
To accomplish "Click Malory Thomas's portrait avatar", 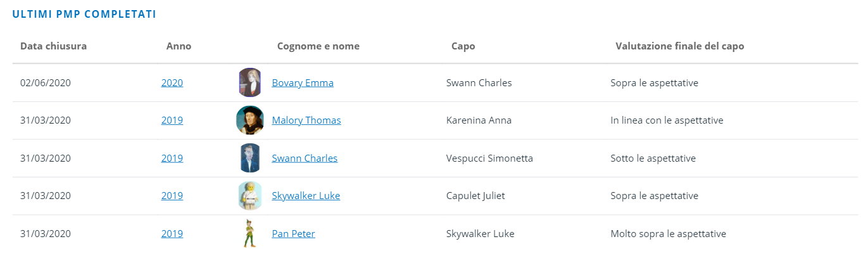I will coord(249,120).
